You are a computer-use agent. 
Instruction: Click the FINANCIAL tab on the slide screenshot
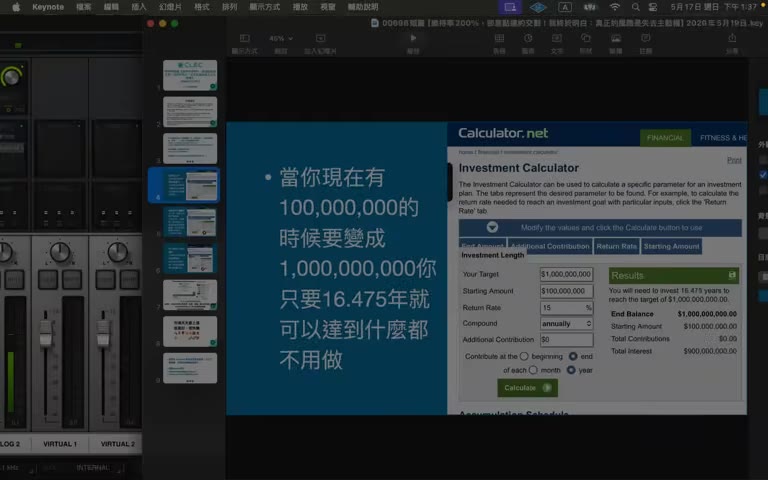point(665,138)
